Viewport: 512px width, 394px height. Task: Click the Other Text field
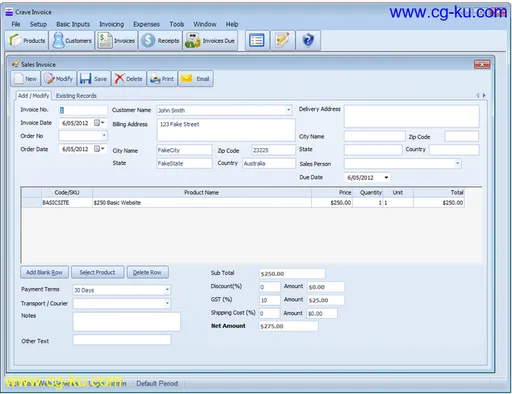coord(122,340)
